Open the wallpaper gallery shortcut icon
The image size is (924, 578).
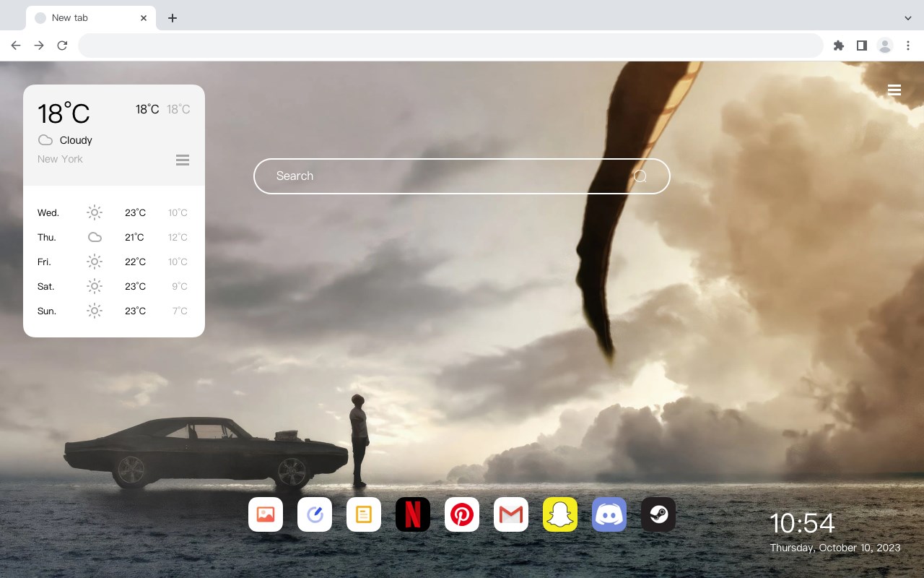pos(266,514)
